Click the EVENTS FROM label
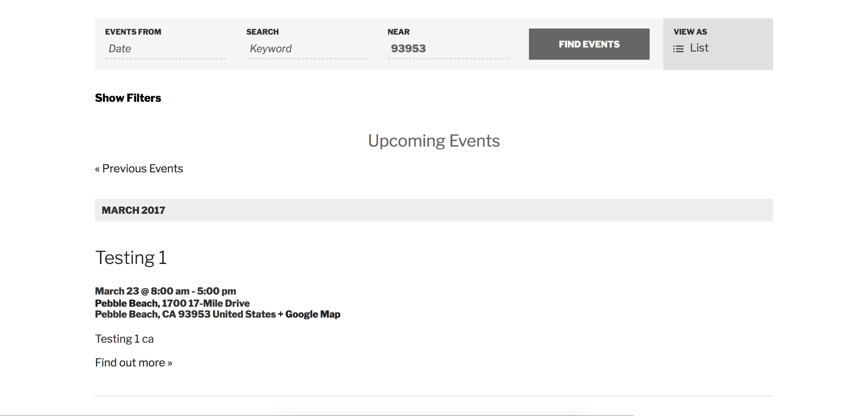The height and width of the screenshot is (416, 868). 133,32
